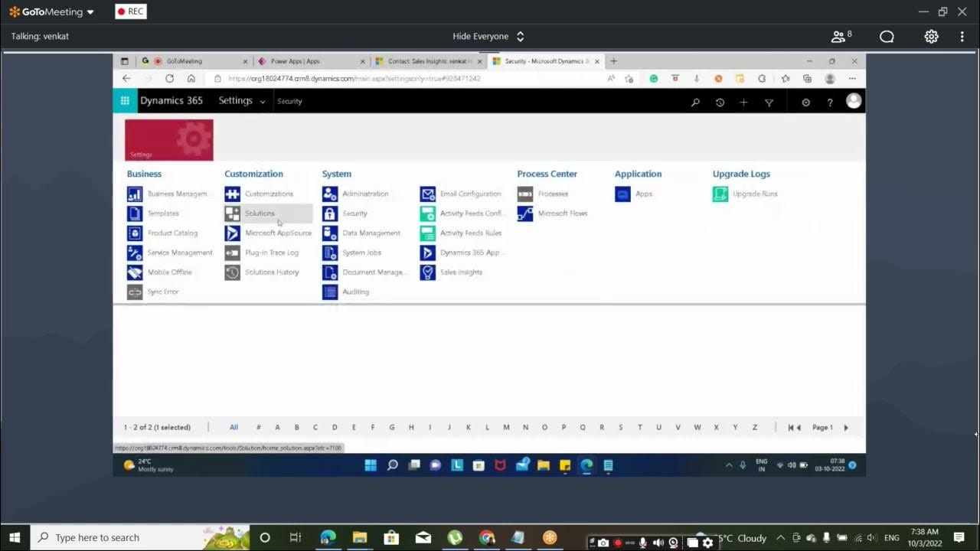Open File Explorer on host taskbar

click(x=360, y=538)
